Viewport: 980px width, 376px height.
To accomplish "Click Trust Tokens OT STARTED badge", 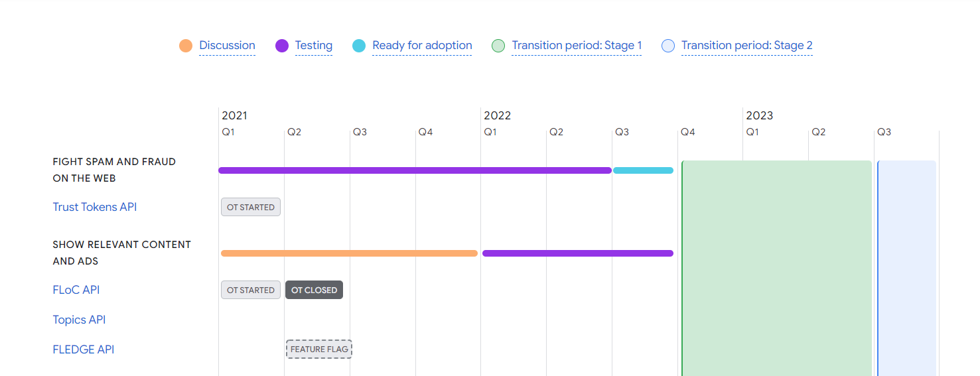I will point(251,207).
